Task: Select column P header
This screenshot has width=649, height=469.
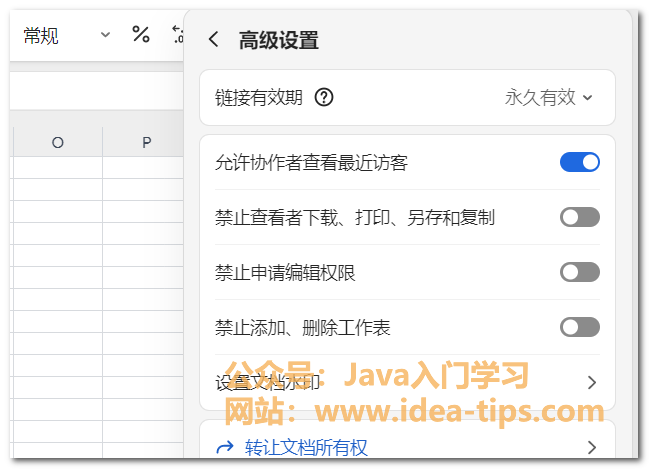Action: click(x=146, y=143)
